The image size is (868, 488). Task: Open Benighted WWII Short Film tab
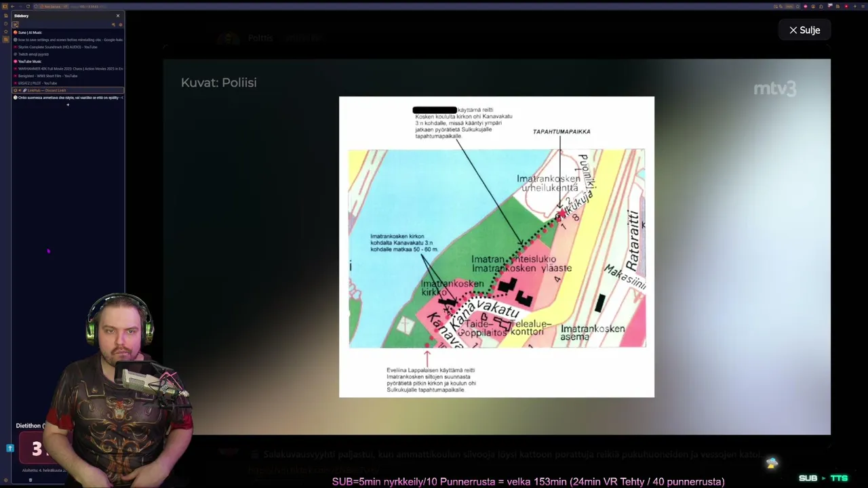(x=68, y=76)
